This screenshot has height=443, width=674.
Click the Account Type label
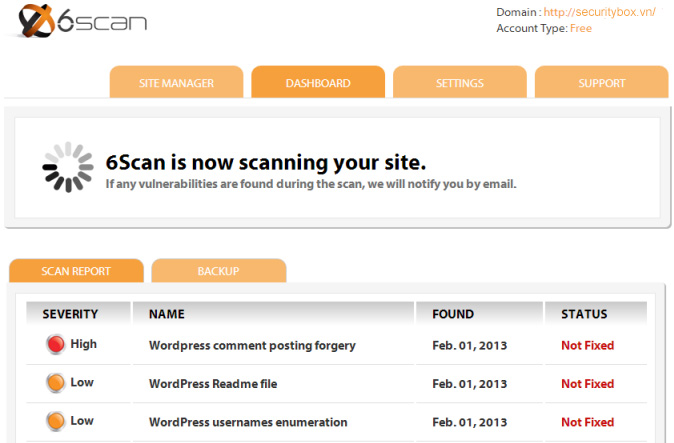532,28
